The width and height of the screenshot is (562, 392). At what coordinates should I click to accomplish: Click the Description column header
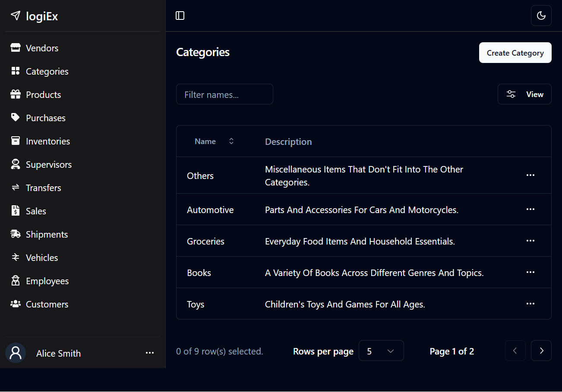[288, 141]
